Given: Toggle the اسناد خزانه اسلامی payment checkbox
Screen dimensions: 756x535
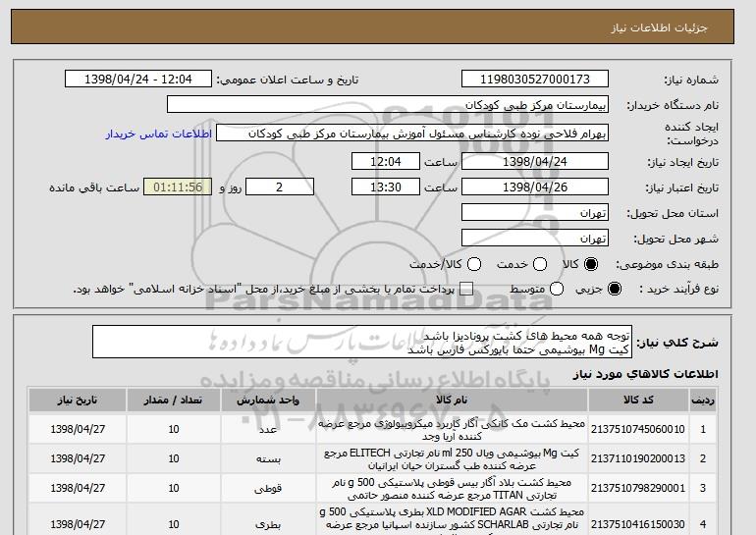Looking at the screenshot, I should [466, 289].
